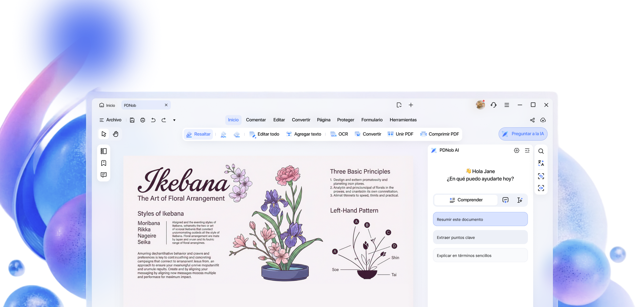Choose Resumir este documento suggestion
644x307 pixels.
tap(480, 219)
